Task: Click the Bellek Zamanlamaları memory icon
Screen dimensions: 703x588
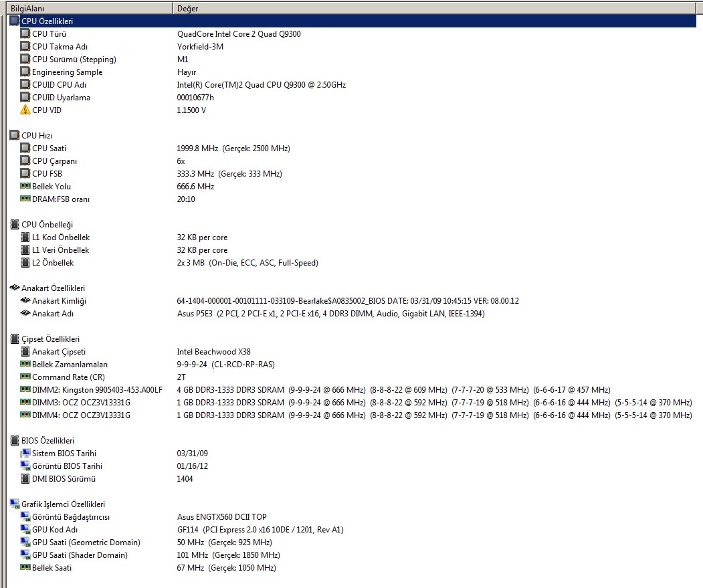Action: [25, 364]
